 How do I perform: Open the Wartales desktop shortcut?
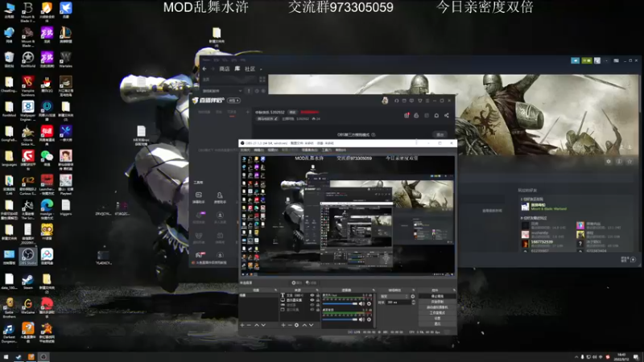(66, 59)
